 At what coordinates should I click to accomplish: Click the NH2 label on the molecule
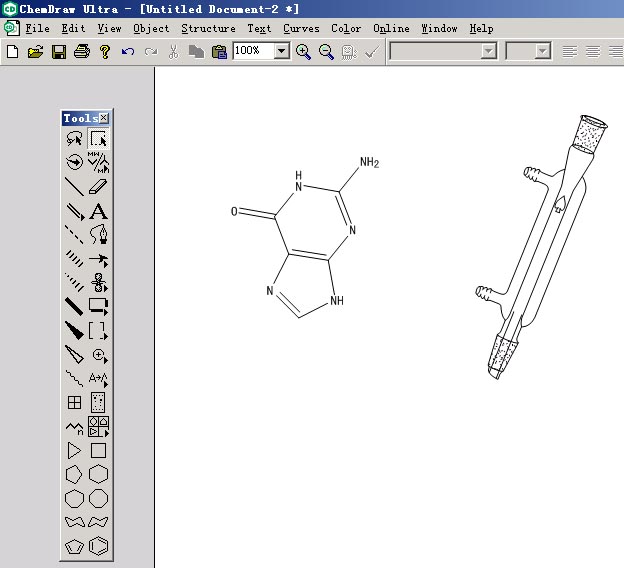tap(368, 163)
